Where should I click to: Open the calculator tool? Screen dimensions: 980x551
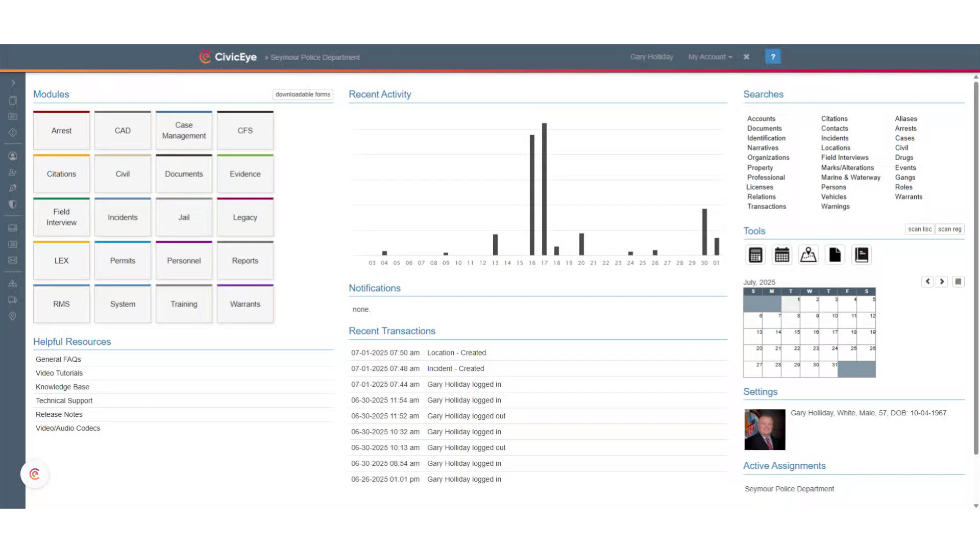(x=755, y=255)
